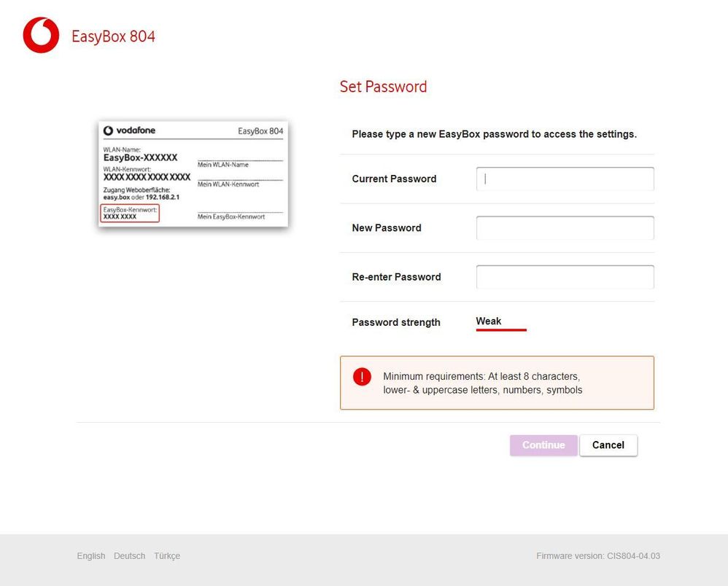The image size is (728, 586).
Task: Click the Re-enter Password label
Action: click(x=397, y=277)
